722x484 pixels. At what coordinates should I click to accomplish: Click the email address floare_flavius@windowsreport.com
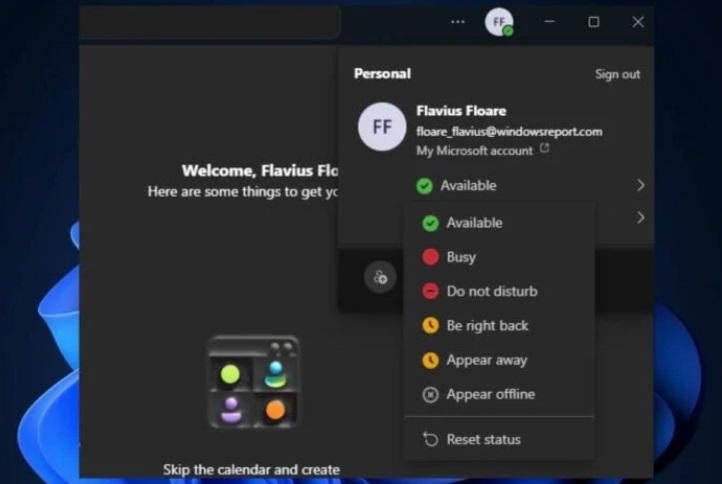pyautogui.click(x=509, y=132)
